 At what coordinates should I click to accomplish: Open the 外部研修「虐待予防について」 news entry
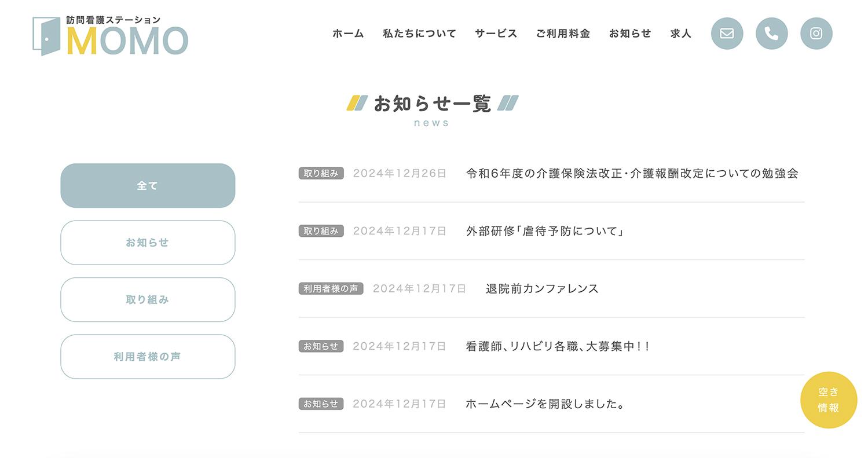pyautogui.click(x=544, y=230)
